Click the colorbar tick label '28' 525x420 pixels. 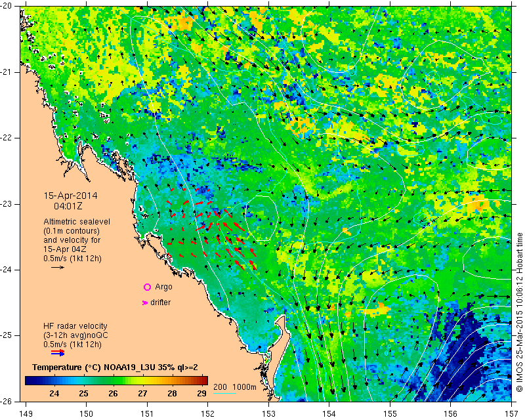tap(172, 394)
